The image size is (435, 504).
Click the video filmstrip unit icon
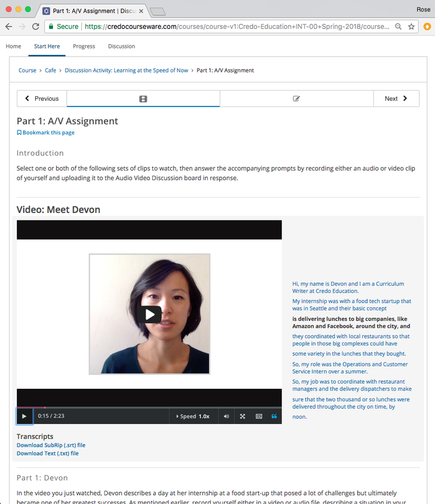click(144, 99)
